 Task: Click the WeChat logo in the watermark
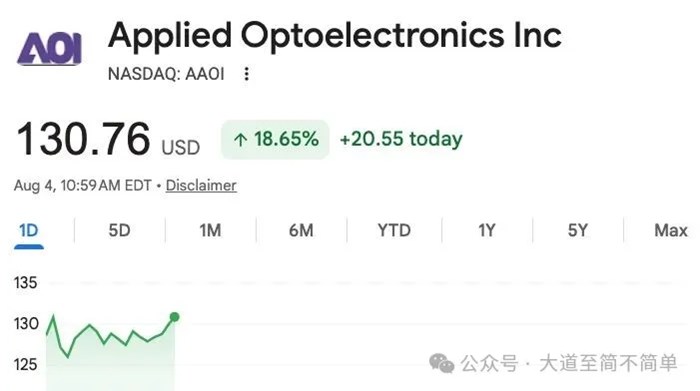pyautogui.click(x=442, y=363)
